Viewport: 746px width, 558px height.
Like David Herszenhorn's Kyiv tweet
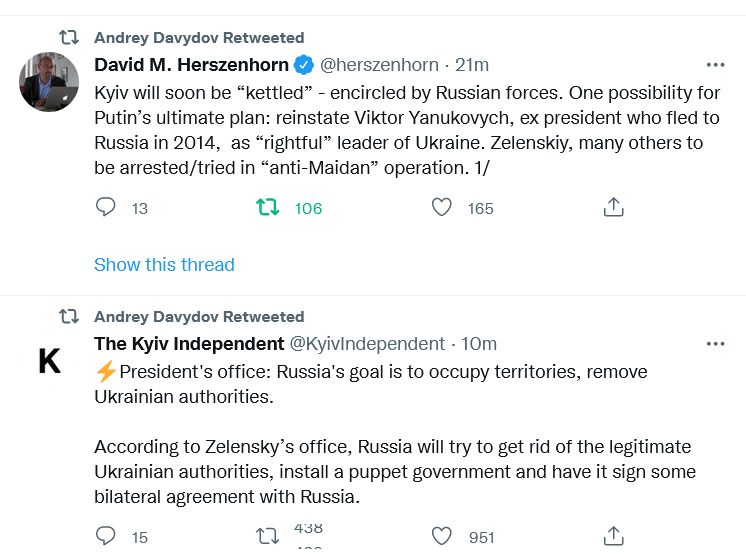441,208
